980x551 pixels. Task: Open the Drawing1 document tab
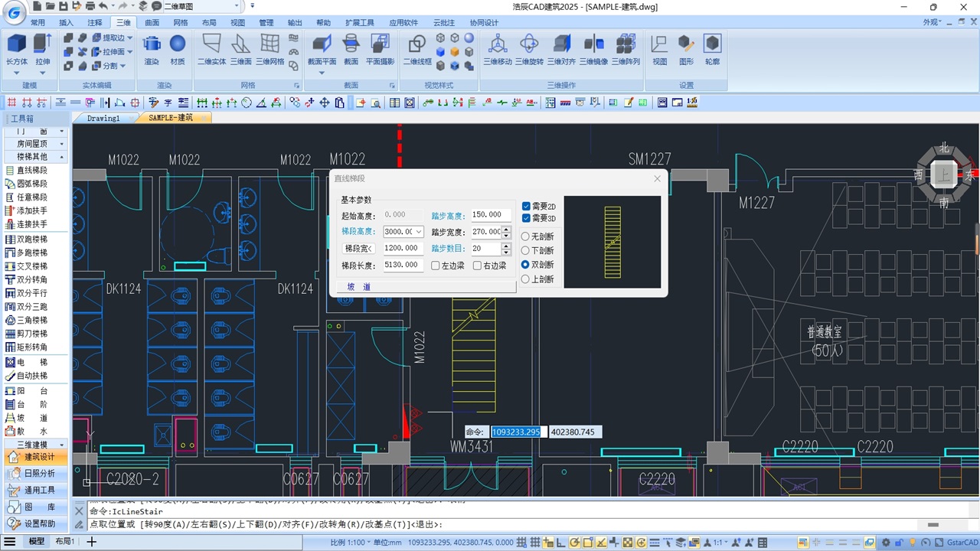click(x=103, y=118)
